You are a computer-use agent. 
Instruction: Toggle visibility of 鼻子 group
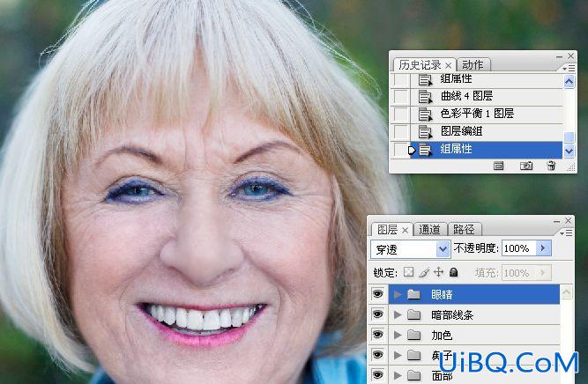click(377, 354)
